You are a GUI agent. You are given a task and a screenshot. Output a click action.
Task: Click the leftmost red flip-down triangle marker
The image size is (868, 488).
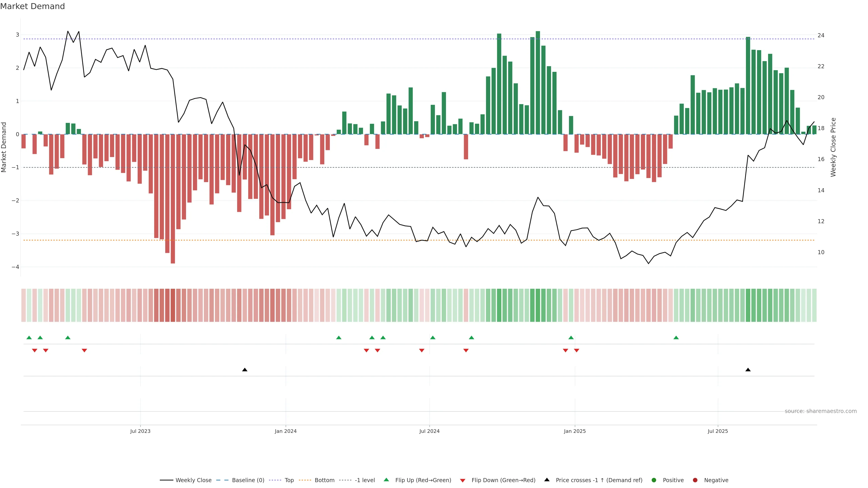tap(35, 351)
